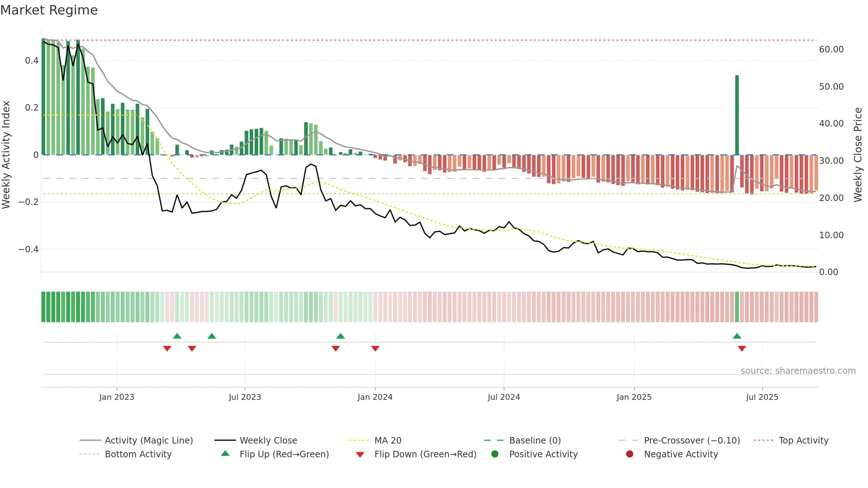The height and width of the screenshot is (488, 868).
Task: Toggle the Weekly Close legend entry
Action: point(256,440)
